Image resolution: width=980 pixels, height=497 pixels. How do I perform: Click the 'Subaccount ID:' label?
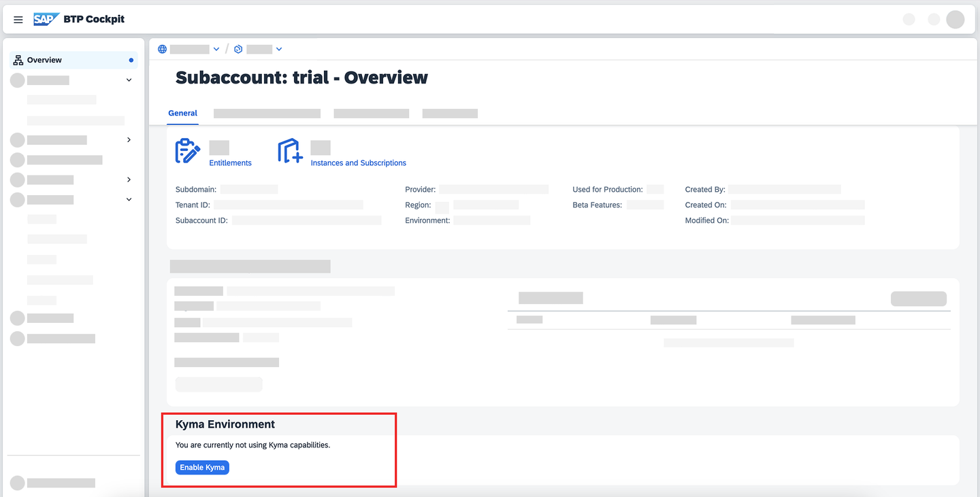[x=202, y=221]
